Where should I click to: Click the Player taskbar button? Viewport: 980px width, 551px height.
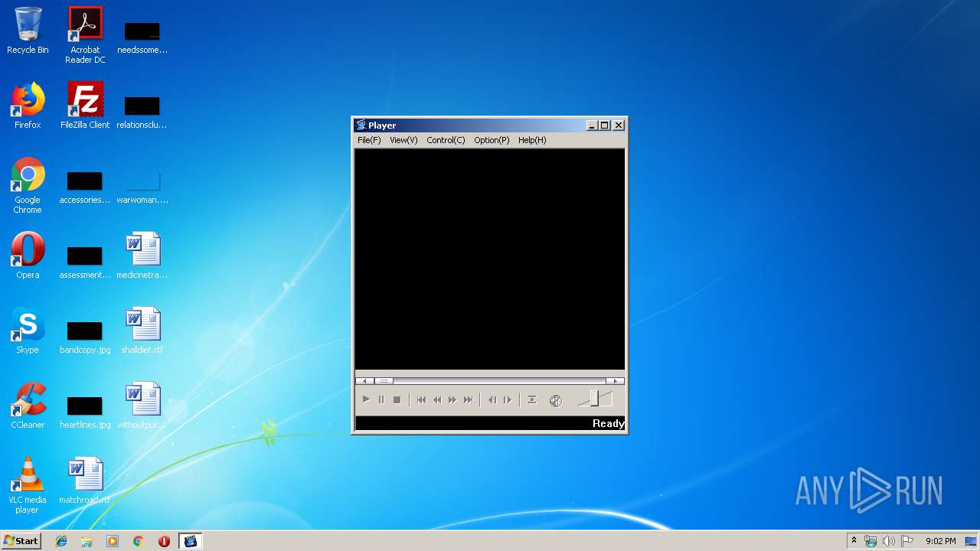point(190,541)
